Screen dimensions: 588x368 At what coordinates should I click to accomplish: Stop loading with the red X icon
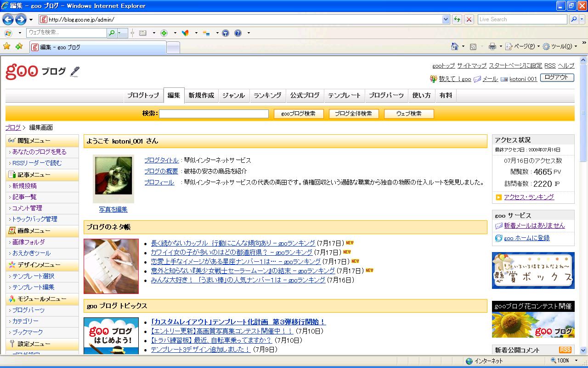pos(469,19)
